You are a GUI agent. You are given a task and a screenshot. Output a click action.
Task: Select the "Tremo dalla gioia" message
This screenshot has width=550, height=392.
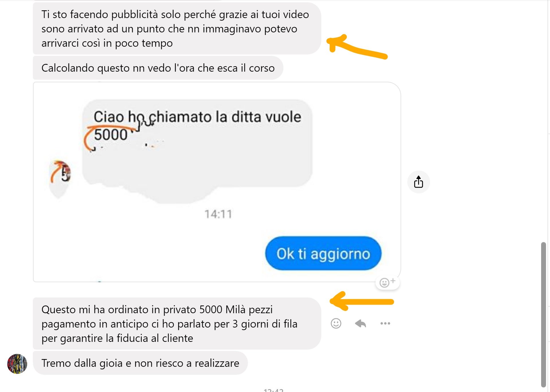click(x=140, y=363)
